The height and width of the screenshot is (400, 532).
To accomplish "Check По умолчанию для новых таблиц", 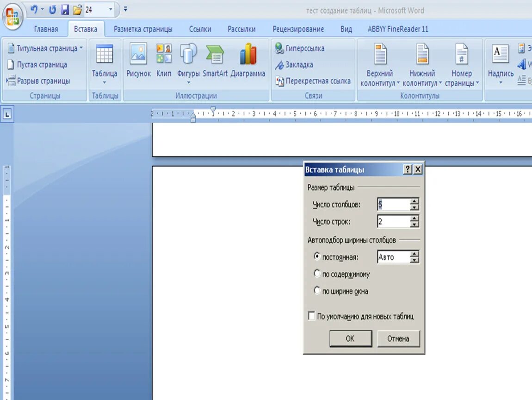I will (311, 316).
